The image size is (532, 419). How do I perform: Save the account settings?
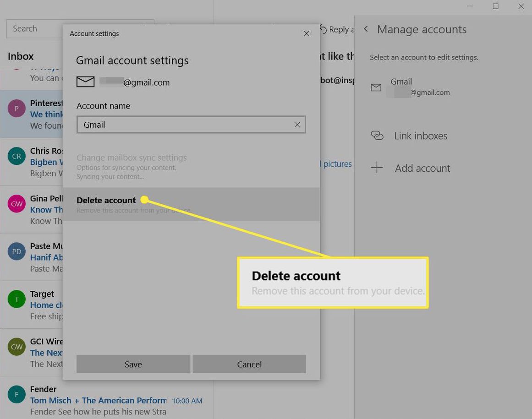point(133,364)
